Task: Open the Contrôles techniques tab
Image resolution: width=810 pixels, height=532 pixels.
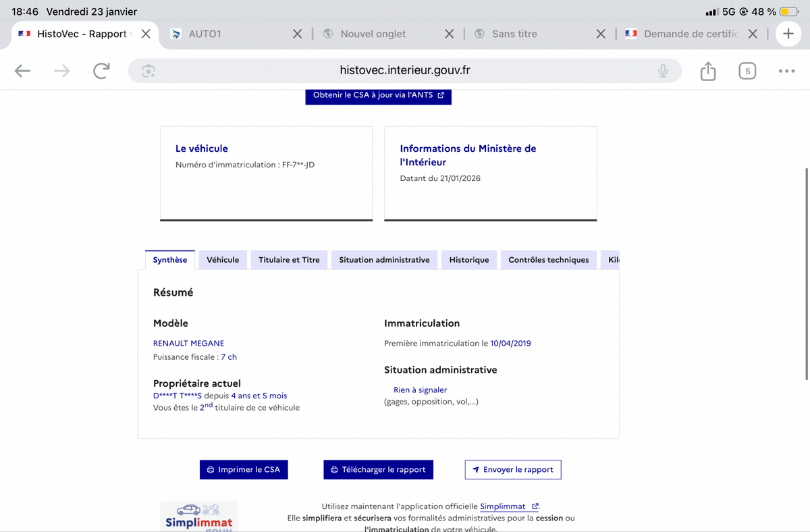Action: tap(548, 260)
